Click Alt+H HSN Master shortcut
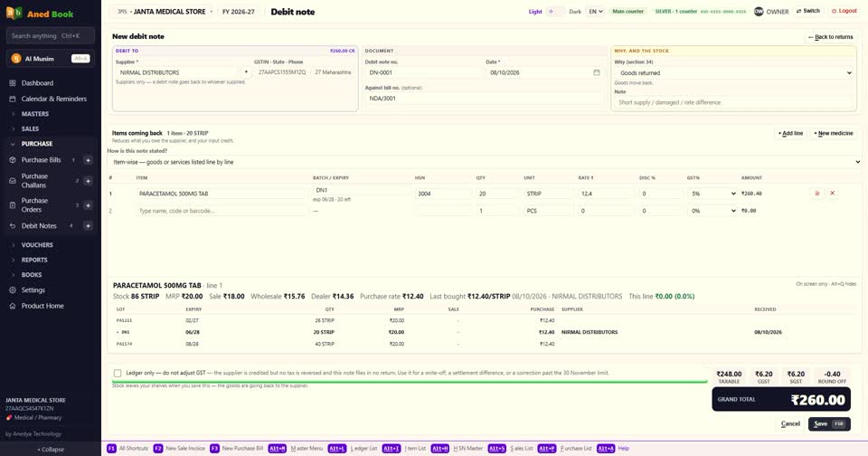868x456 pixels. (457, 448)
